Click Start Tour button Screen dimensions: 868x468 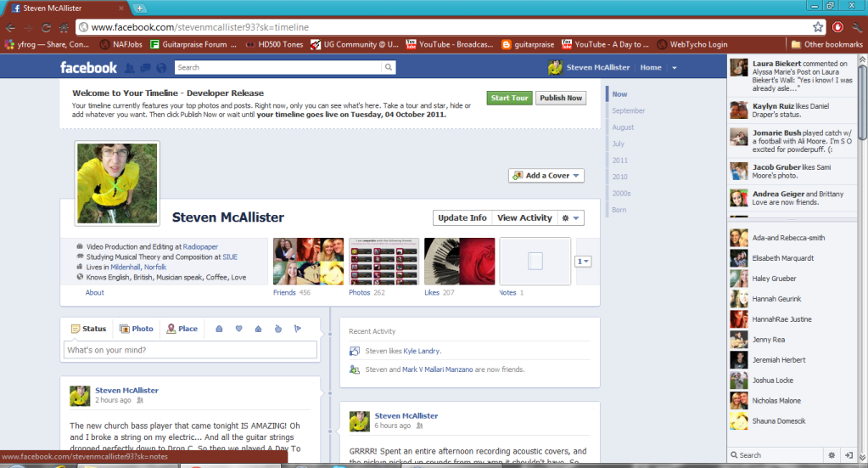509,98
